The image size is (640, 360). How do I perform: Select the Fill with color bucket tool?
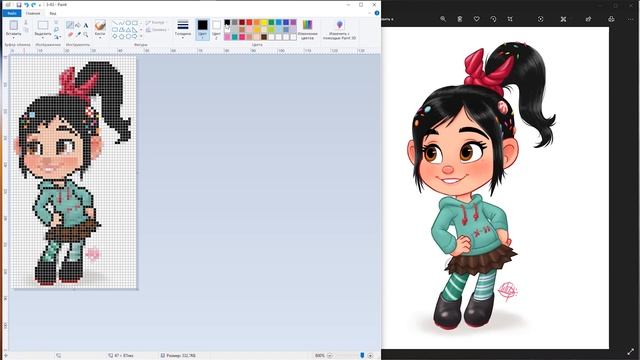point(78,25)
